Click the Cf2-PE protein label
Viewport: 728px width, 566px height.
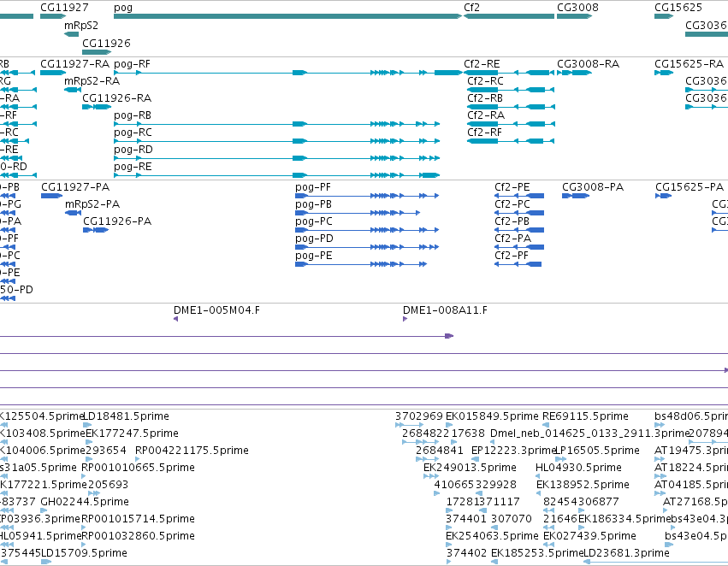512,187
